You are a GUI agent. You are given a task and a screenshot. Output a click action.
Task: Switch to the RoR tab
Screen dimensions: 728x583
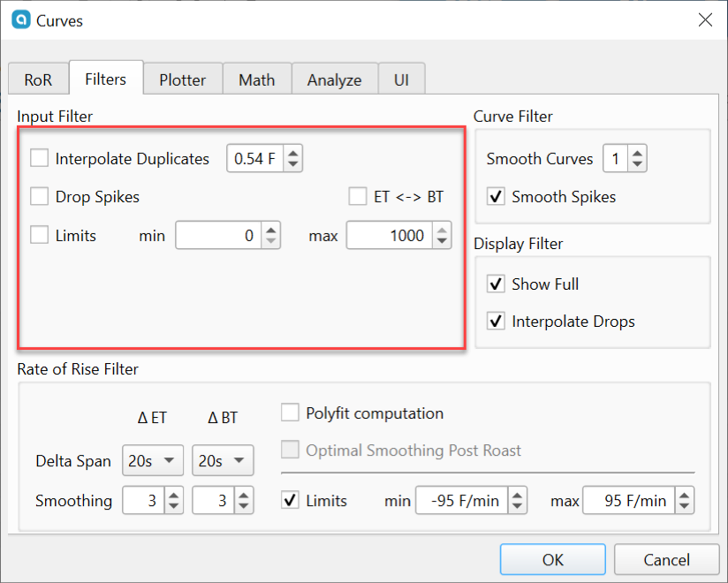point(38,79)
